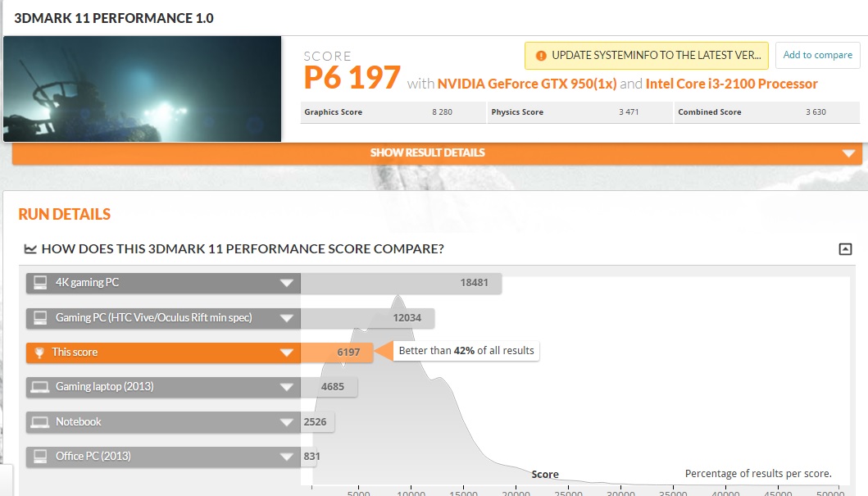Click the orange warning icon in SystemInfo banner
The height and width of the screenshot is (496, 868).
click(x=540, y=56)
